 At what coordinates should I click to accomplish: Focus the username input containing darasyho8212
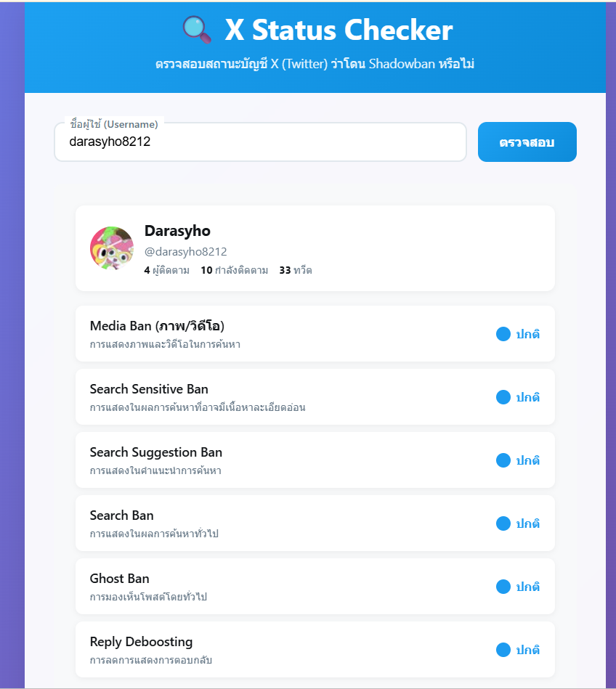pos(260,142)
